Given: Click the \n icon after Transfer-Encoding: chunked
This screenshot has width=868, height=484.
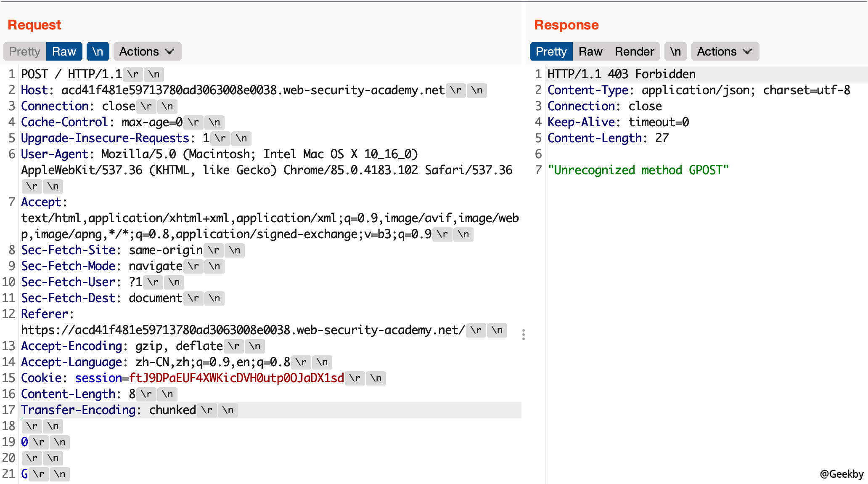Looking at the screenshot, I should point(228,410).
